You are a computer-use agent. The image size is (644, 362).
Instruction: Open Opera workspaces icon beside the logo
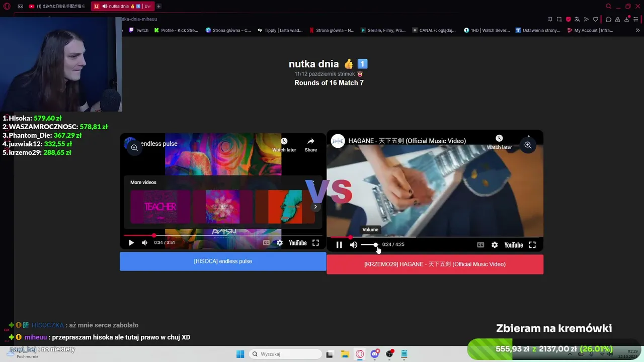[20, 6]
